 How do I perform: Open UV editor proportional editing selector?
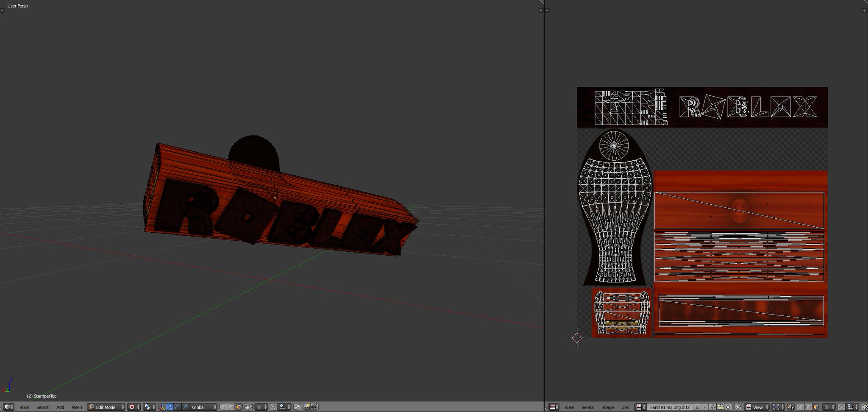coord(828,407)
